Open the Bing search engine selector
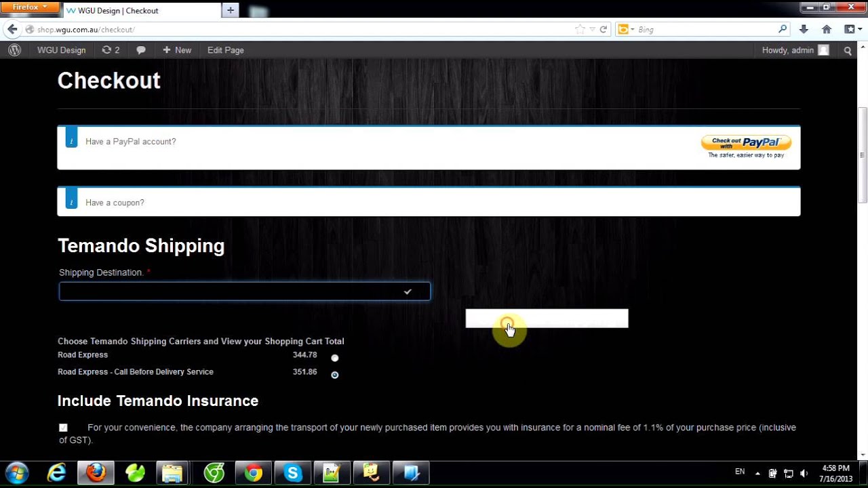Screen dimensions: 868x488 [x=625, y=30]
